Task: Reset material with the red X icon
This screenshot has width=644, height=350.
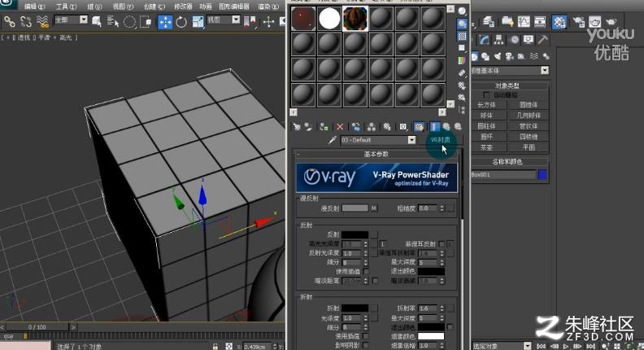Action: (x=340, y=127)
